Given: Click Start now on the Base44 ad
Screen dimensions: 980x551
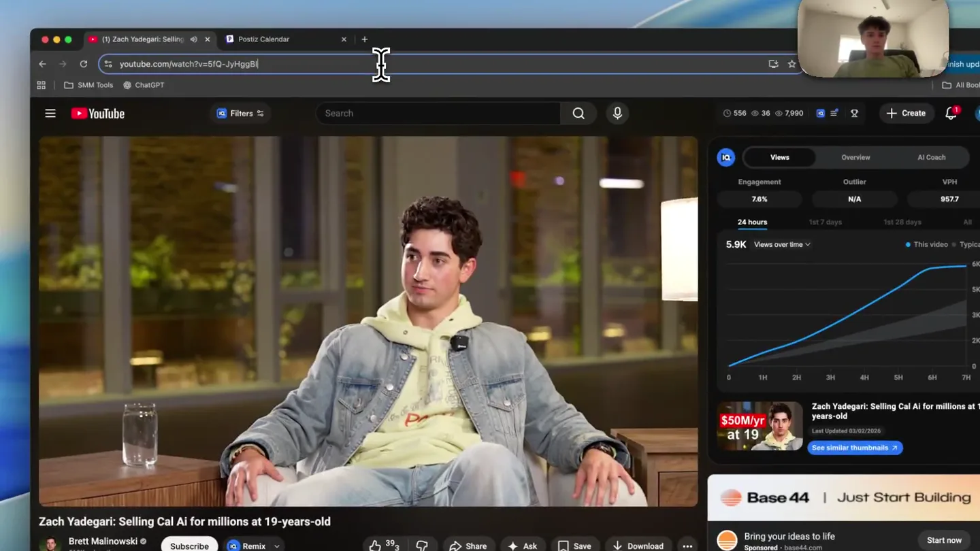Looking at the screenshot, I should point(944,540).
